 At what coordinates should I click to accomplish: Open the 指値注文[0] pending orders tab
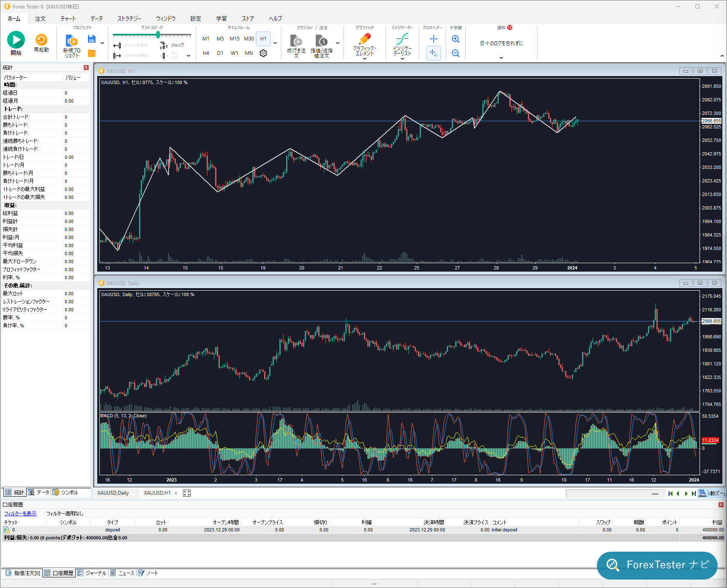[x=23, y=573]
